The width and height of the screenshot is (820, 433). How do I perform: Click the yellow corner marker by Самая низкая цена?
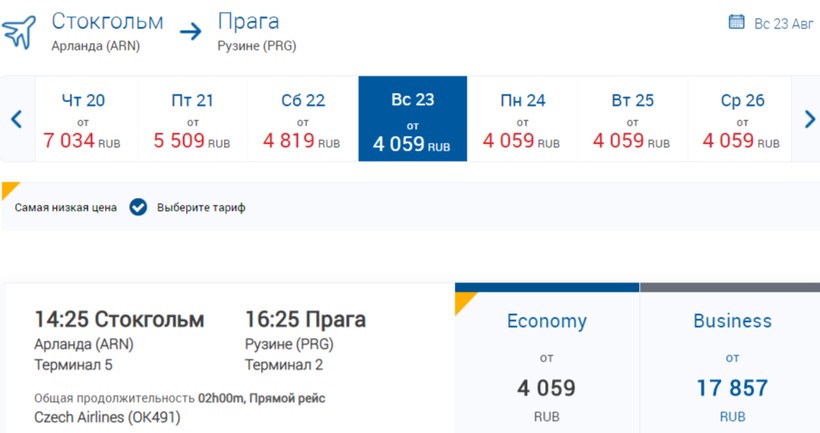pyautogui.click(x=10, y=189)
